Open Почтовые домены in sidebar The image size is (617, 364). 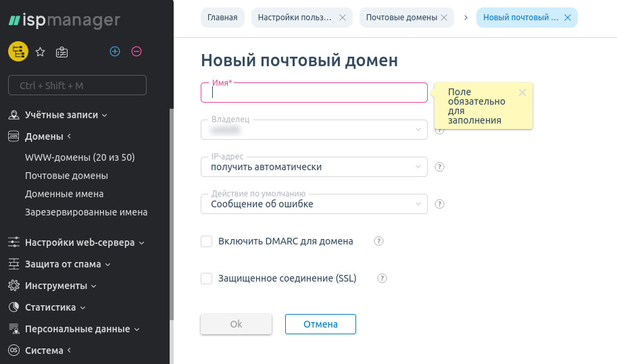66,176
